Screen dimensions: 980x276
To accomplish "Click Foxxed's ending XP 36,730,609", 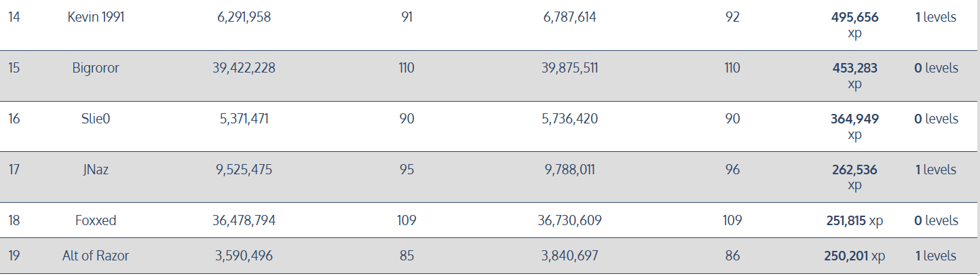I will [570, 220].
